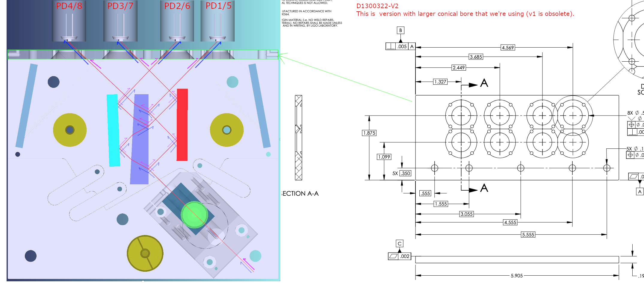
Task: Click the bottom yellow slotted disc
Action: click(x=145, y=253)
